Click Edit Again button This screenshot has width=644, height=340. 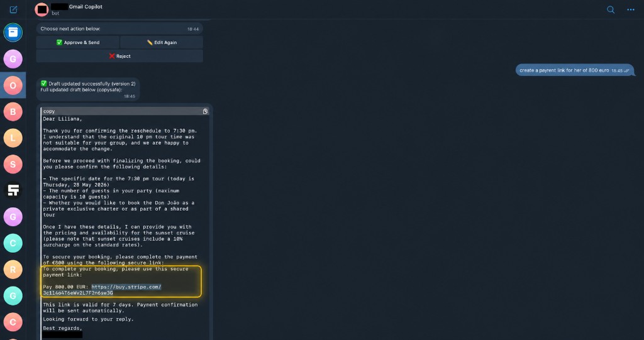tap(162, 42)
